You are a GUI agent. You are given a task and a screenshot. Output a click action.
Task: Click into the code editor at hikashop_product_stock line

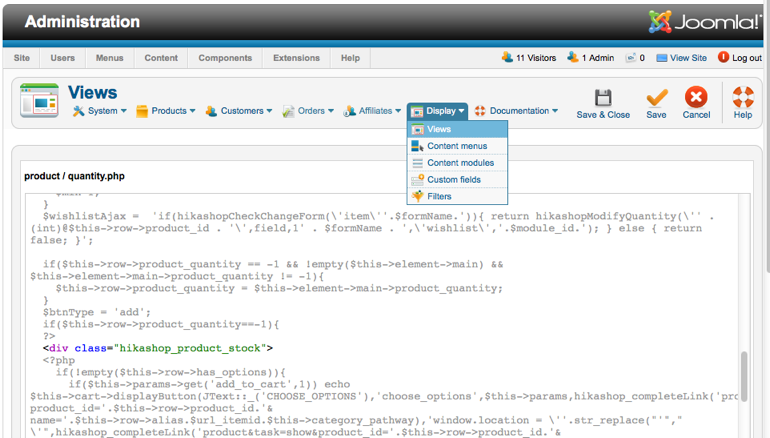(x=158, y=348)
